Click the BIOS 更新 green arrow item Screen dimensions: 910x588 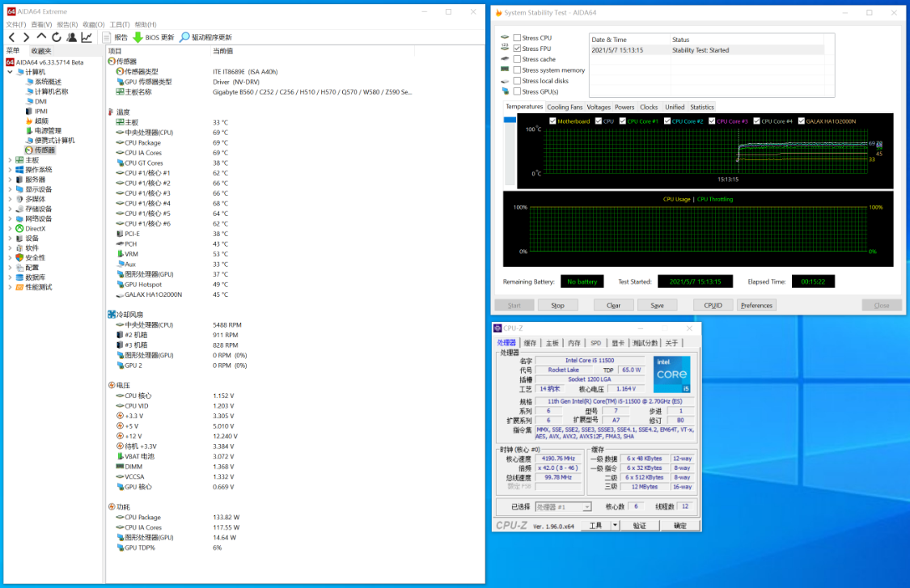[x=154, y=37]
